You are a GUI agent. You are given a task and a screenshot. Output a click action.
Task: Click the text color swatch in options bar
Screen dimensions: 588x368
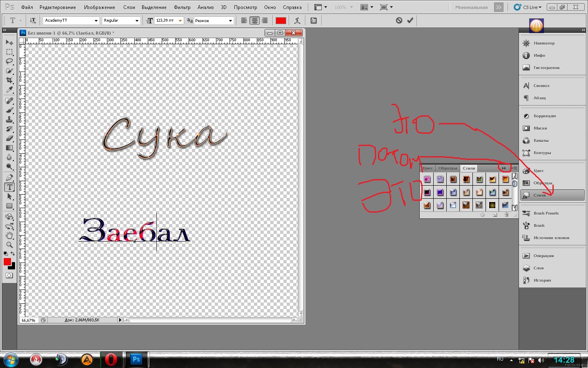(281, 20)
